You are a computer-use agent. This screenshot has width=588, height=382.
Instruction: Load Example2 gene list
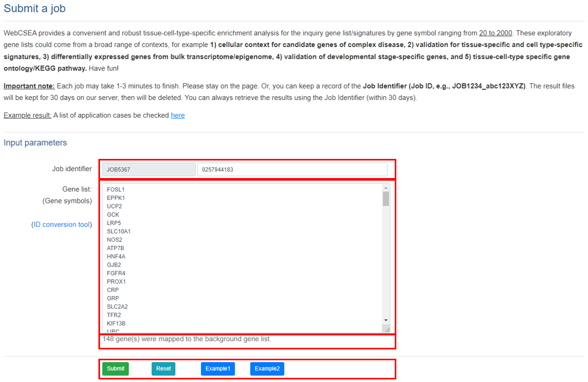tap(267, 369)
